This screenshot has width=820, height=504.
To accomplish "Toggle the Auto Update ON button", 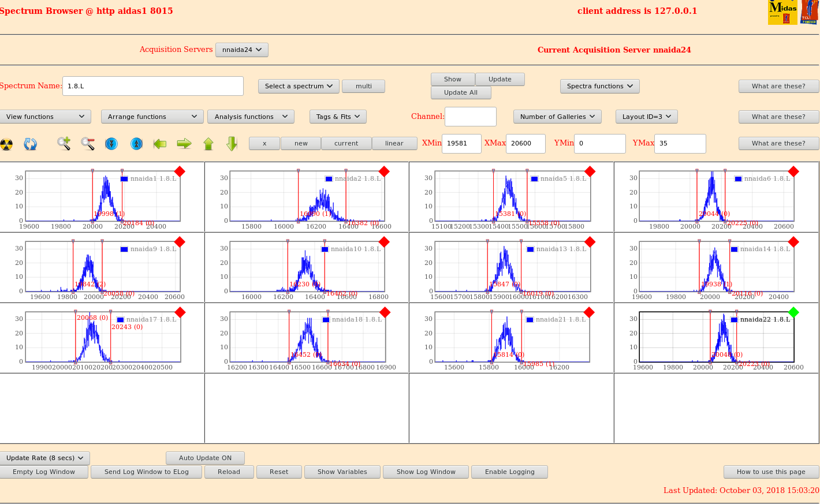I will [x=205, y=458].
